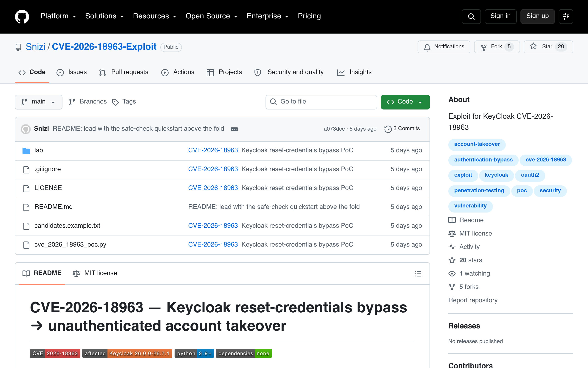
Task: Open the README outline list icon
Action: 418,273
